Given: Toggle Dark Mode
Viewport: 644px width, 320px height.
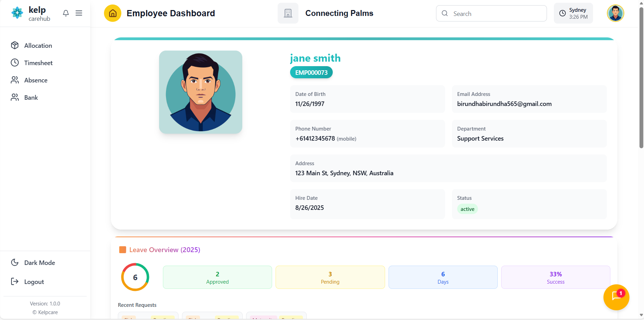Looking at the screenshot, I should tap(40, 263).
